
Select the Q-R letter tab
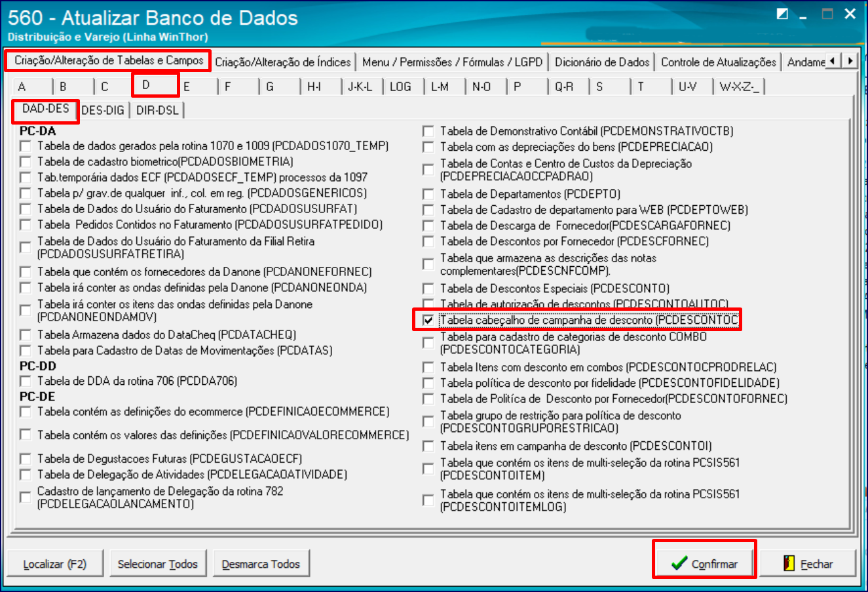point(569,87)
